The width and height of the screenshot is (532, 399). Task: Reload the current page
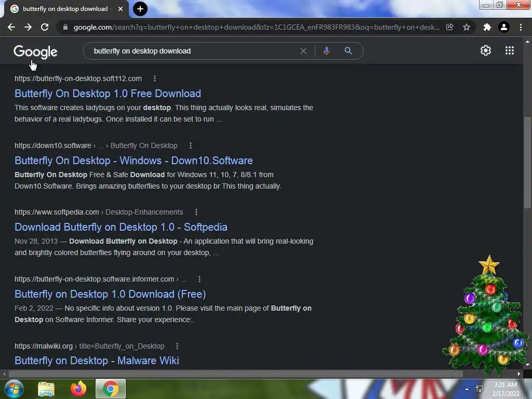(x=45, y=27)
